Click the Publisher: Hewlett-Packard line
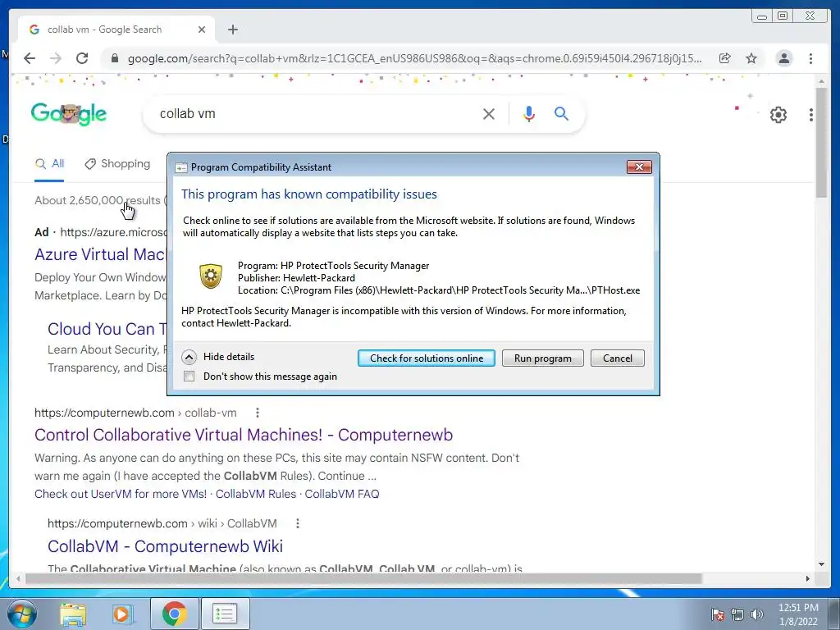Screen dimensions: 840x630 (296, 278)
